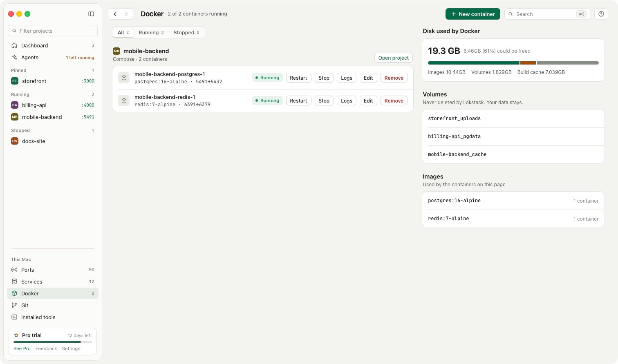Go back with the left chevron
Viewport: 618px width, 364px height.
pyautogui.click(x=115, y=14)
